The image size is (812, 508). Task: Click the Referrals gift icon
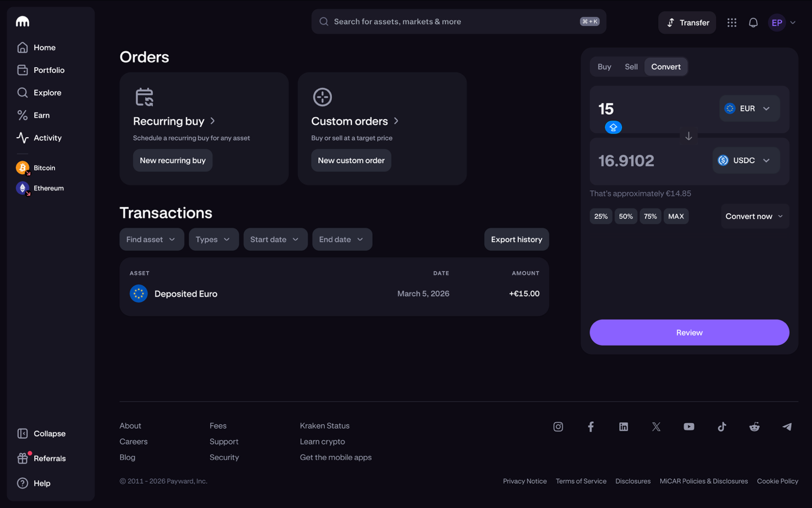tap(22, 459)
